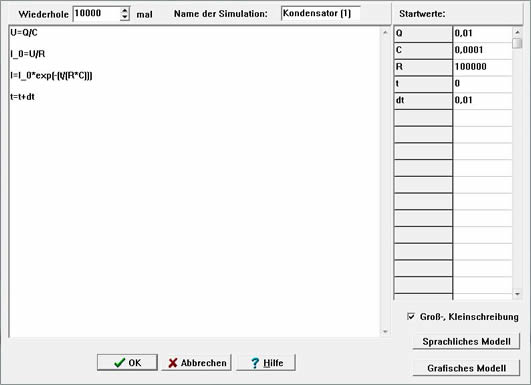Increase the Wiederhole count with up arrow
The height and width of the screenshot is (385, 531).
click(125, 11)
